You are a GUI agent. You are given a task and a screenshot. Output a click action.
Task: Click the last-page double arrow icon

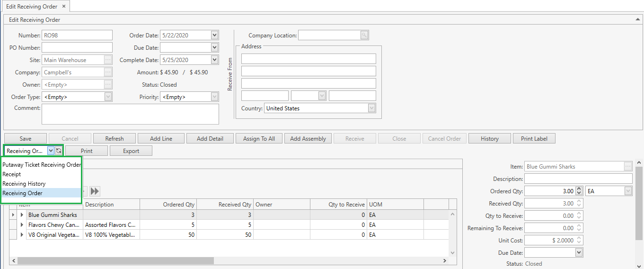point(95,191)
